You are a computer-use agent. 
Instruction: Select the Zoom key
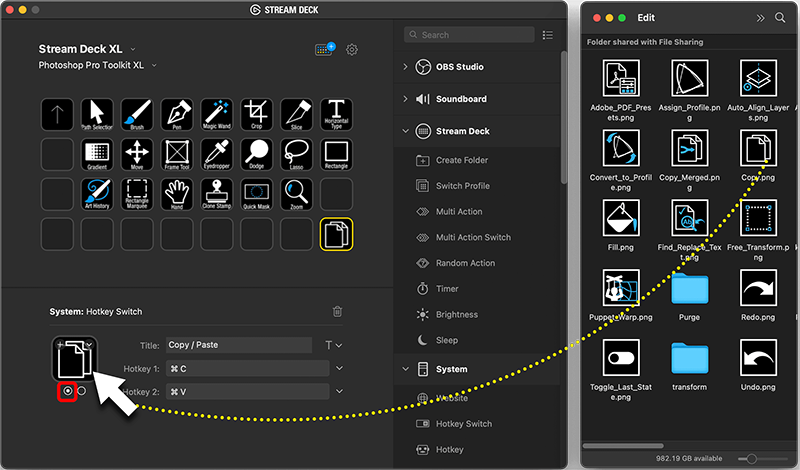(296, 194)
